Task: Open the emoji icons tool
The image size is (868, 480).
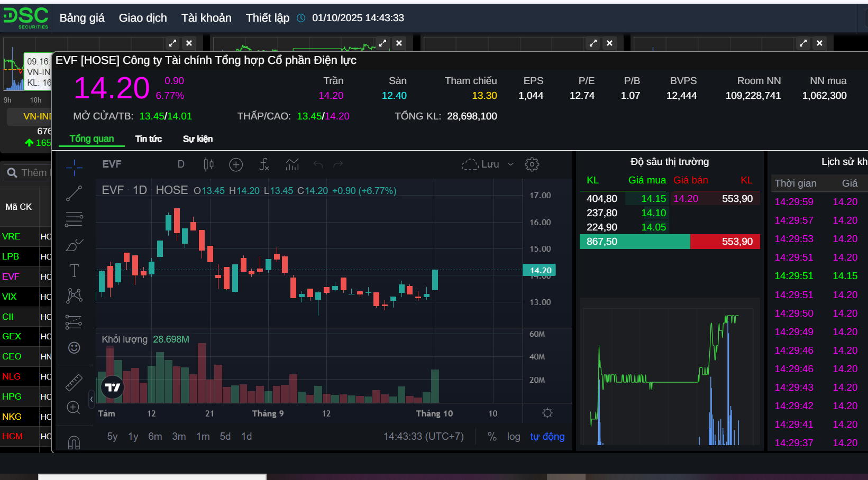Action: (x=74, y=347)
